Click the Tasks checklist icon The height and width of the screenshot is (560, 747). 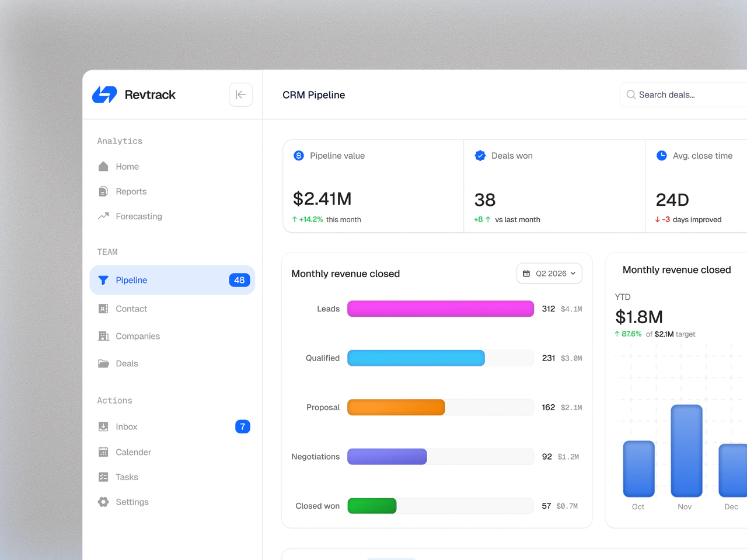tap(103, 477)
